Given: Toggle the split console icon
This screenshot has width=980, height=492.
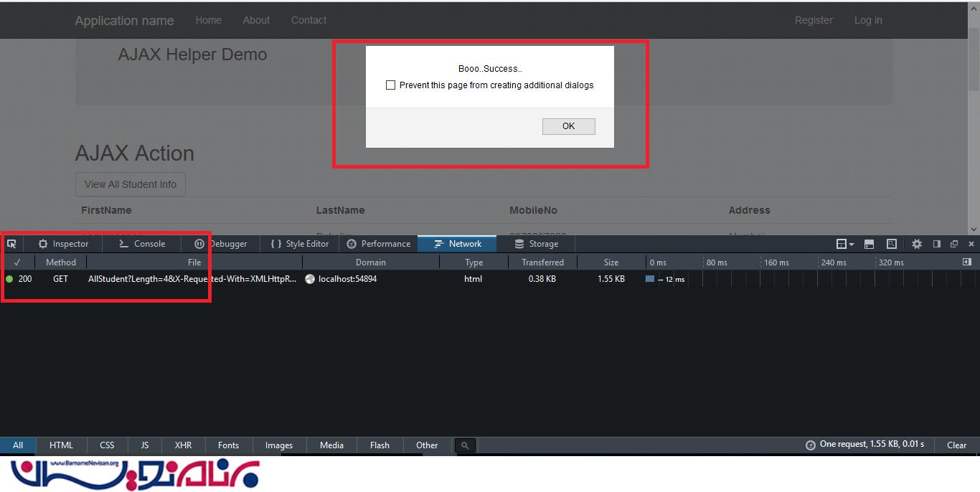Looking at the screenshot, I should 869,244.
